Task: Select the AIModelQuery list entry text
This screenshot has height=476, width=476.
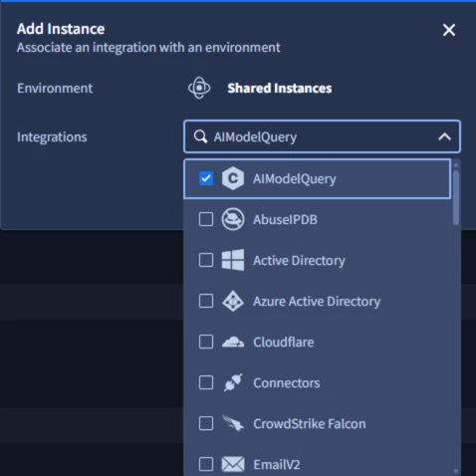Action: pyautogui.click(x=295, y=179)
